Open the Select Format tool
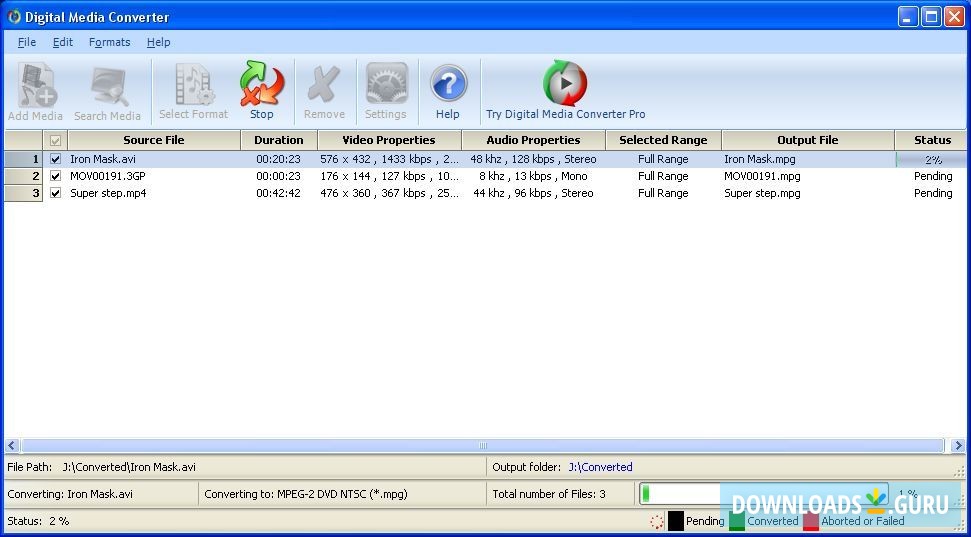The width and height of the screenshot is (971, 537). click(194, 91)
